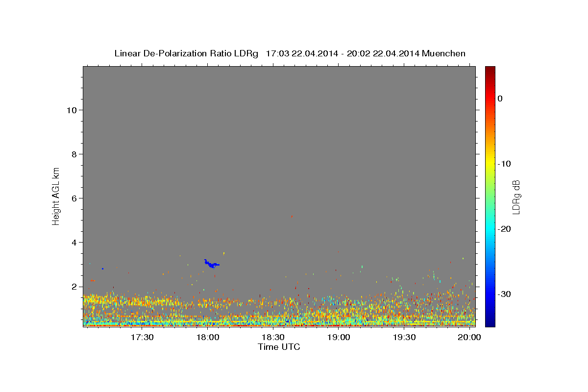Screen dimensions: 588x392
Task: Click the 19:00 time tick label
Action: 339,338
